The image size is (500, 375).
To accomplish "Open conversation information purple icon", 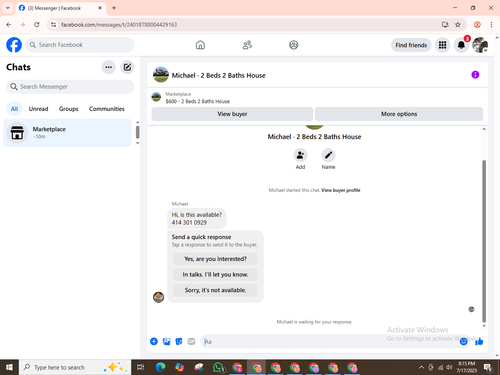I will 475,75.
